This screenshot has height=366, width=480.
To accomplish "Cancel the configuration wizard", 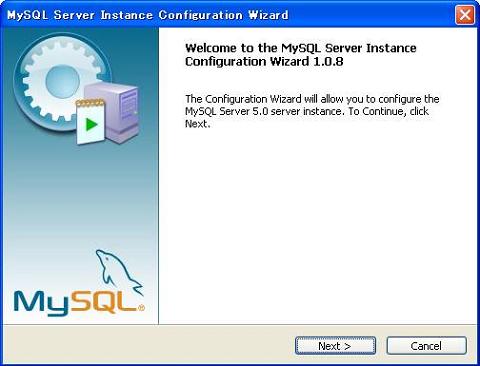I will click(x=426, y=346).
